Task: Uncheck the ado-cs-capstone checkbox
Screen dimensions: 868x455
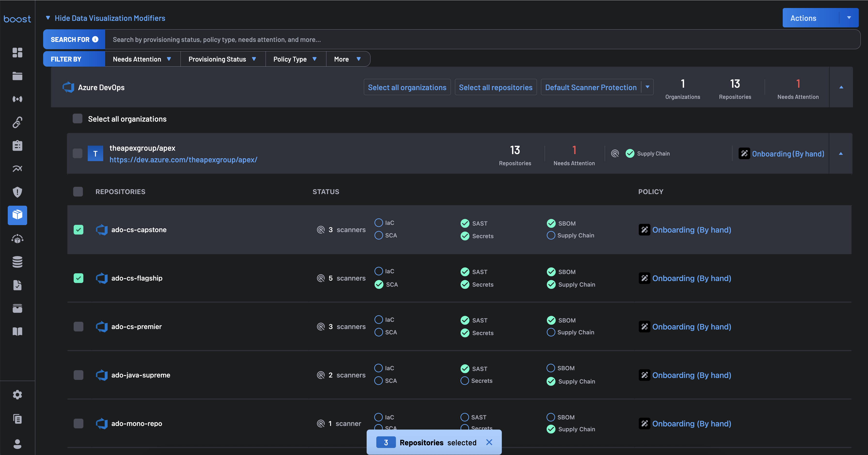Action: (x=79, y=230)
